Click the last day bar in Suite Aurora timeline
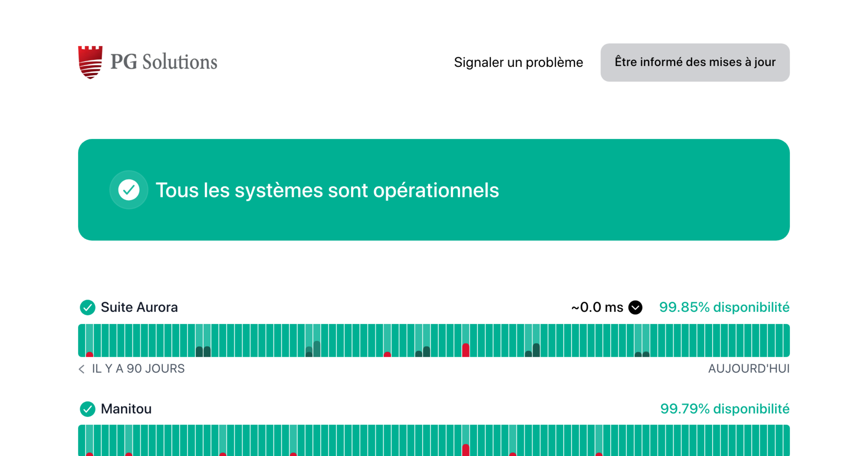The image size is (868, 456). tap(786, 340)
